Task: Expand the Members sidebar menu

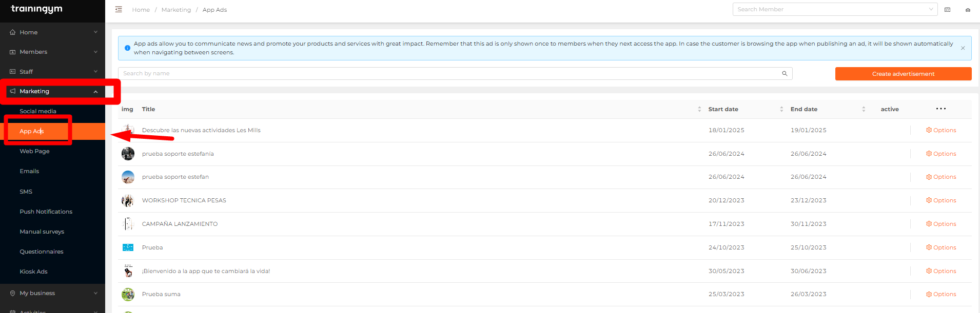Action: (x=52, y=52)
